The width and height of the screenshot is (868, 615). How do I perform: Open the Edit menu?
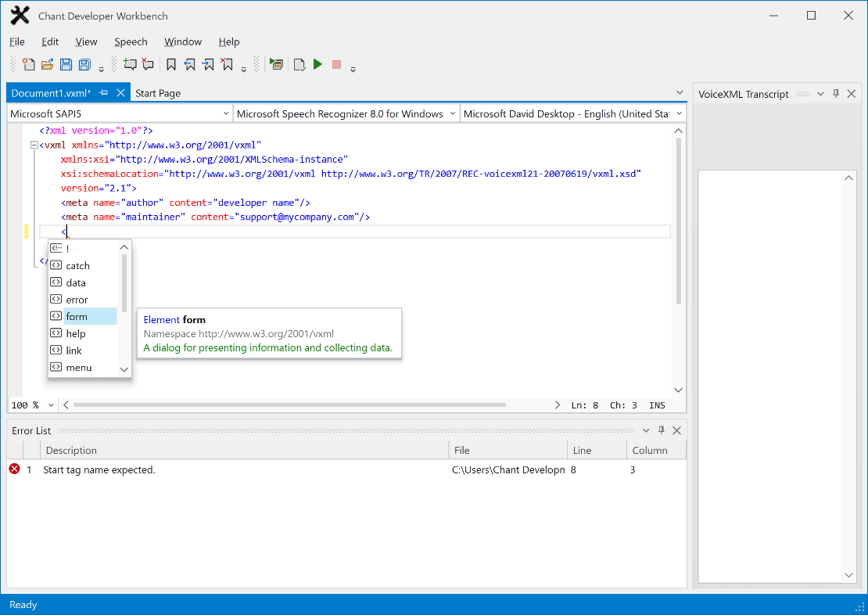coord(50,41)
